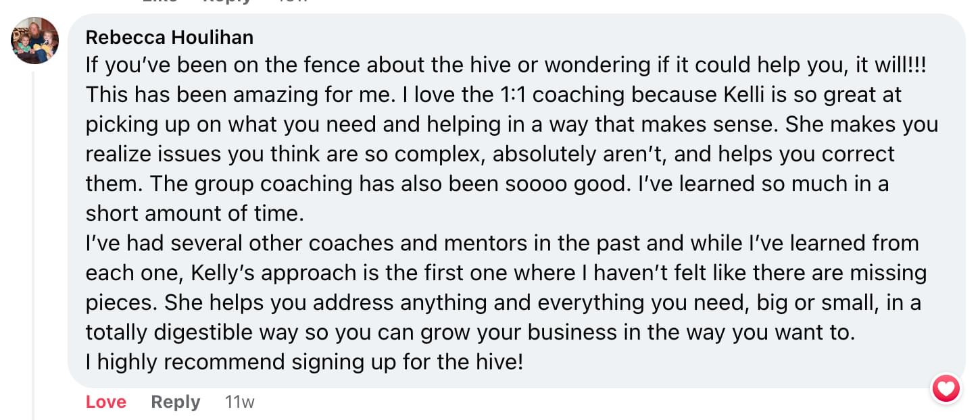980x420 pixels.
Task: Click the text 'picking up on what you need'
Action: (229, 124)
